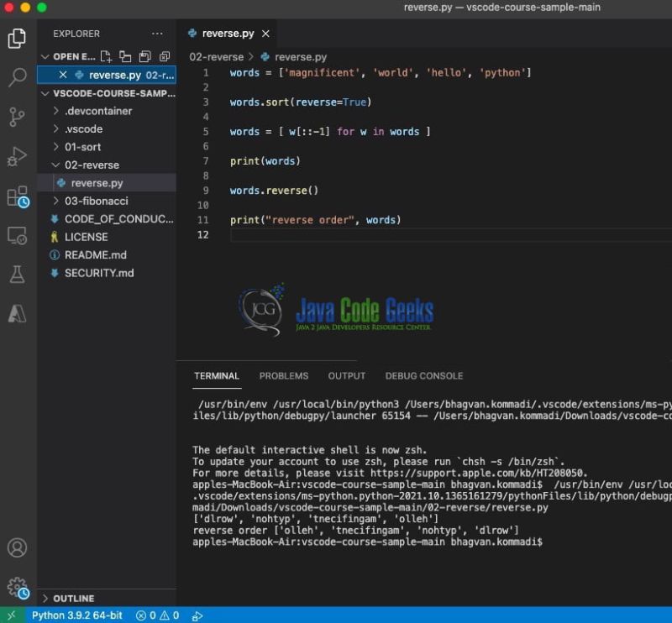Switch to the PROBLEMS tab
Viewport: 672px width, 623px height.
pos(284,375)
